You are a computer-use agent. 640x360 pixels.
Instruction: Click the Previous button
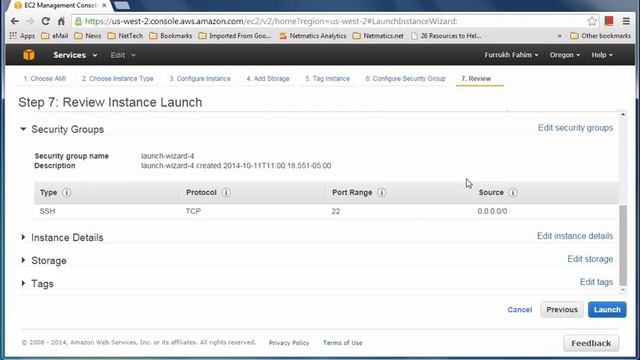click(x=562, y=310)
